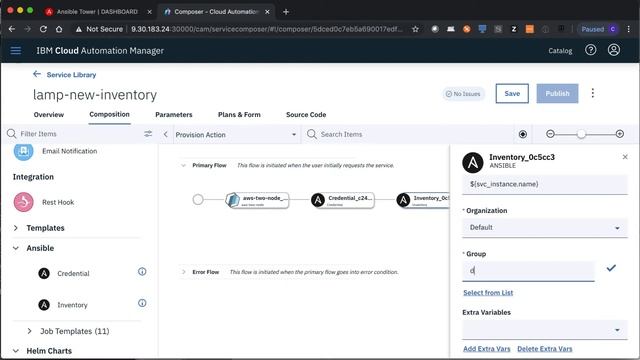Collapse the Helm Charts section
This screenshot has height=360, width=640.
[x=16, y=351]
